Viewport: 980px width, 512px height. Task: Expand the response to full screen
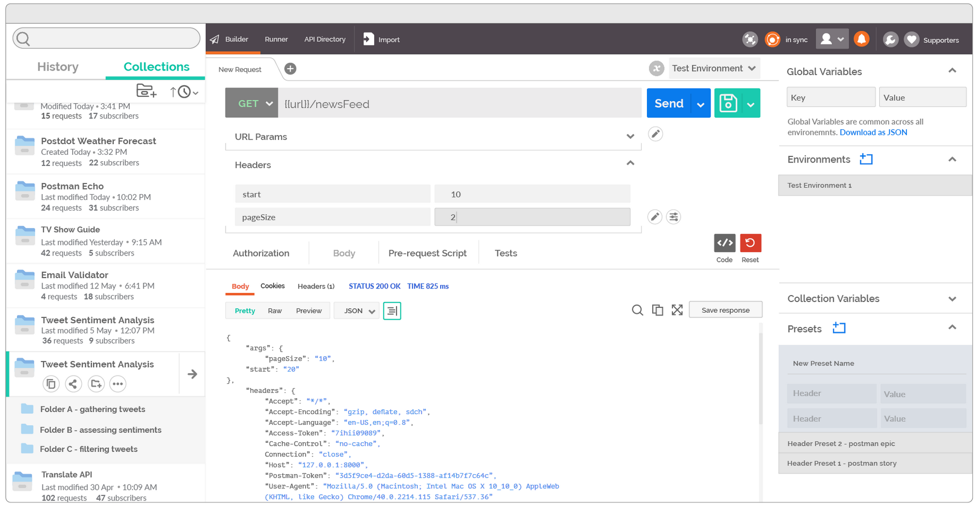[677, 310]
